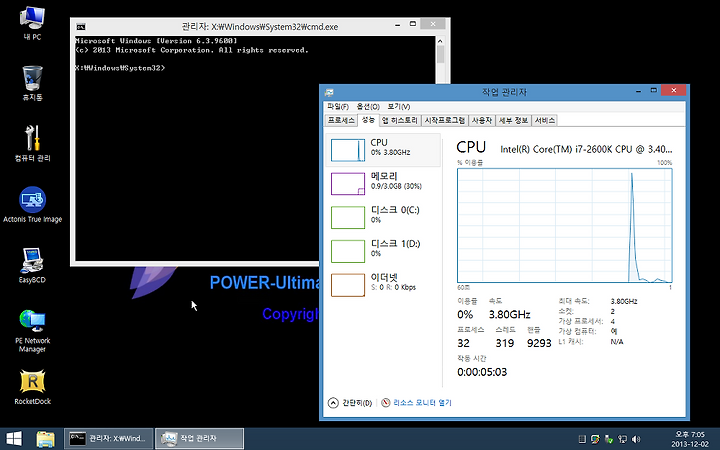
Task: Select the 메모리 performance entry
Action: [x=383, y=183]
